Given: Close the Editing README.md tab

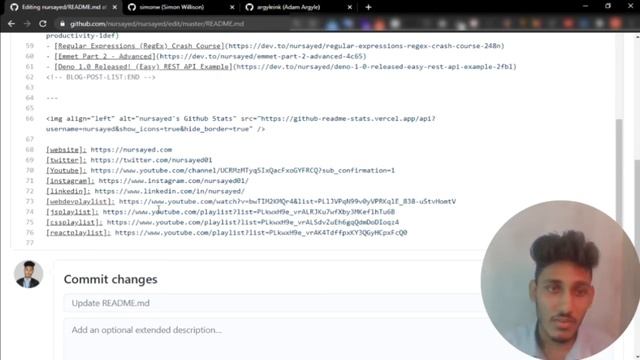Looking at the screenshot, I should pyautogui.click(x=115, y=7).
